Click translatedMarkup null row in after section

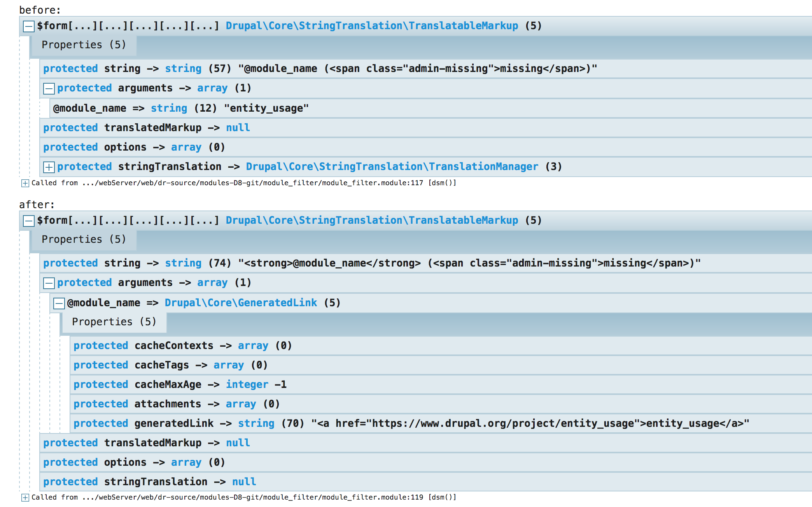[x=426, y=443]
